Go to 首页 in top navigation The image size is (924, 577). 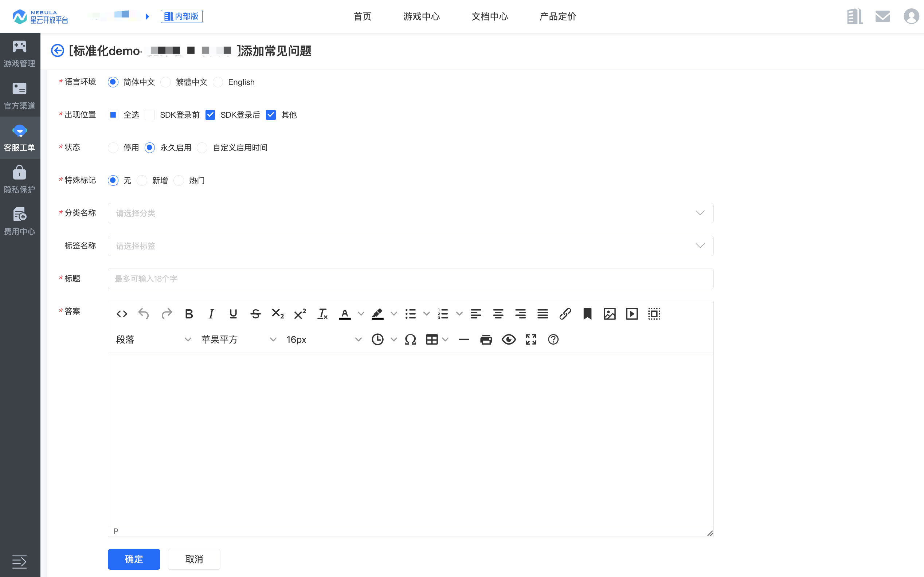coord(362,16)
